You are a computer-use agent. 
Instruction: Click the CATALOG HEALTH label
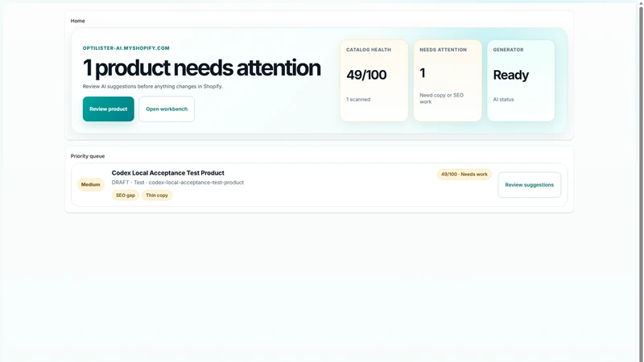[369, 50]
